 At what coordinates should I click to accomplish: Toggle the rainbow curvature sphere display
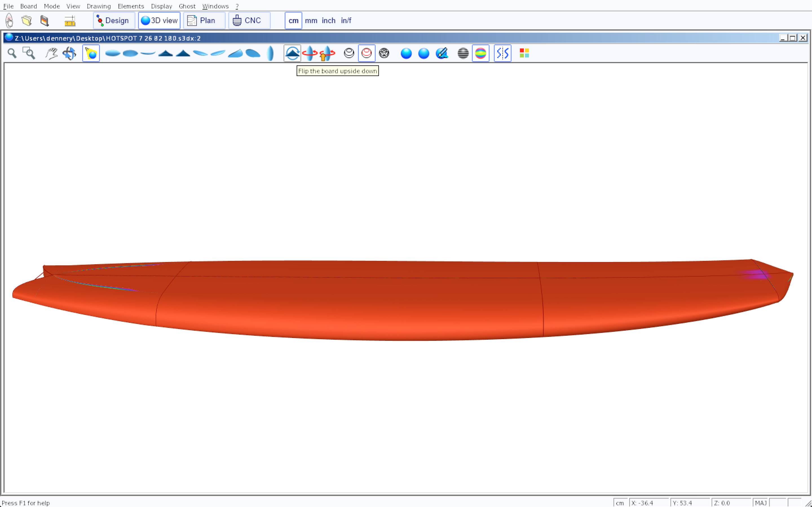tap(480, 53)
